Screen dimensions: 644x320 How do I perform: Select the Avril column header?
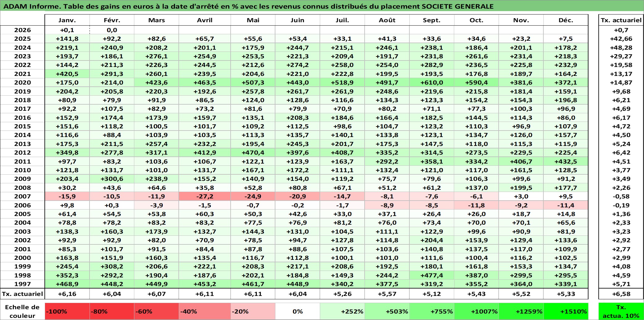[205, 20]
